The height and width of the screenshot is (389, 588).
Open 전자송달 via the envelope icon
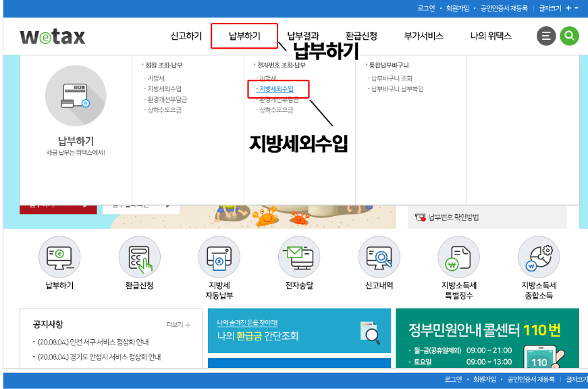[x=298, y=257]
